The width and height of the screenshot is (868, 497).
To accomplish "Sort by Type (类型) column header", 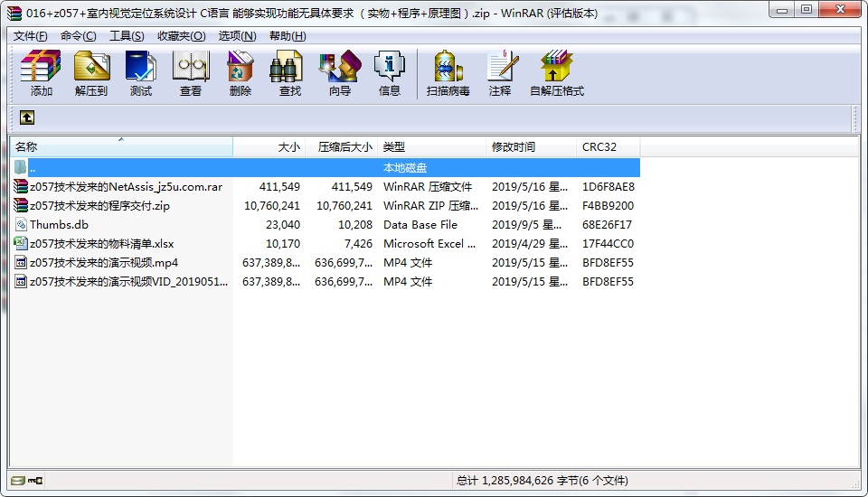I will [432, 146].
